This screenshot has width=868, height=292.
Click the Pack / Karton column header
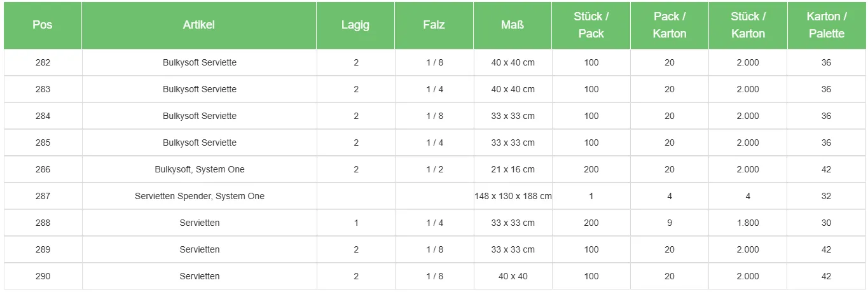(670, 25)
